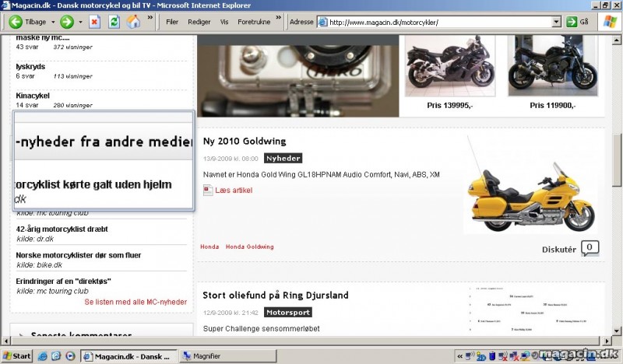Viewport: 623px width, 364px height.
Task: Switch to Magacin.dk taskbar button
Action: tap(128, 356)
